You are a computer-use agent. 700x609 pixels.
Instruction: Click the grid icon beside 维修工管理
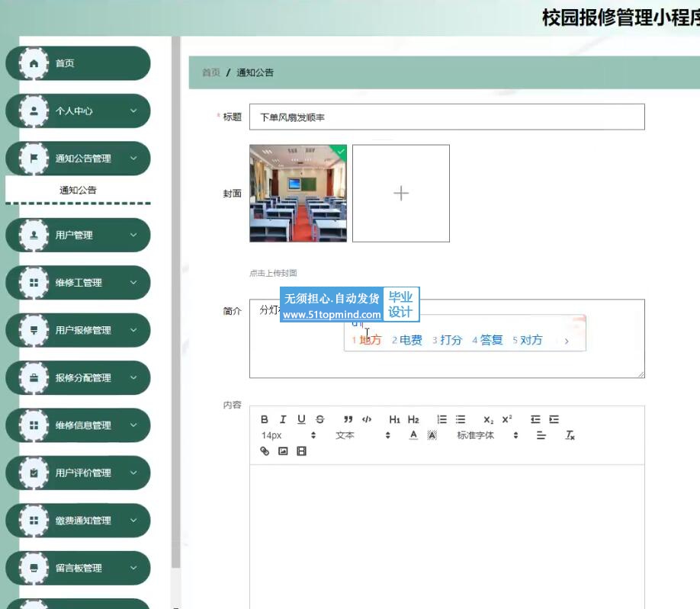pos(34,283)
